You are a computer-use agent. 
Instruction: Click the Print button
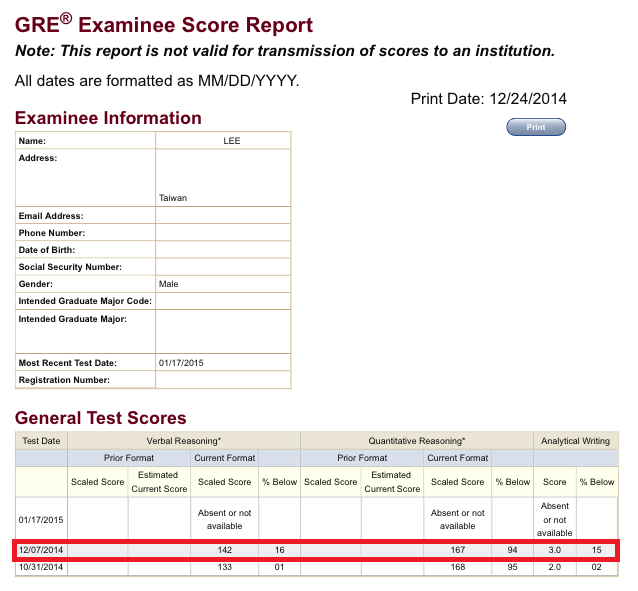pos(536,127)
